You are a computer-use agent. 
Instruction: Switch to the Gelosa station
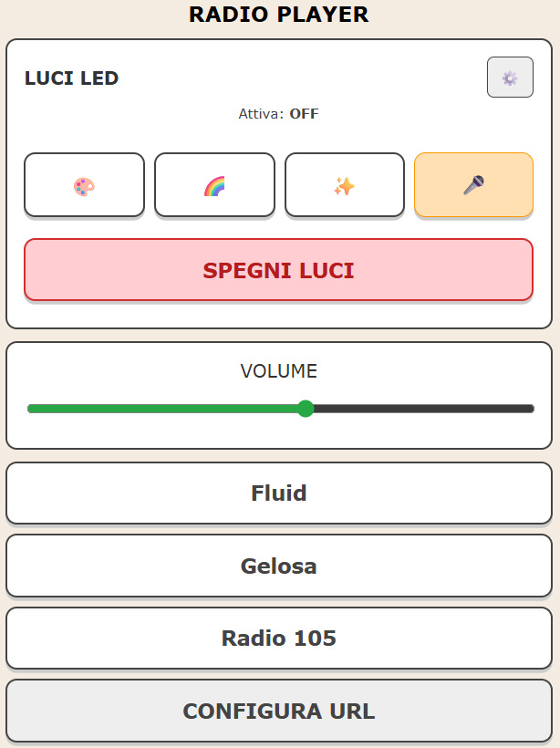coord(279,566)
